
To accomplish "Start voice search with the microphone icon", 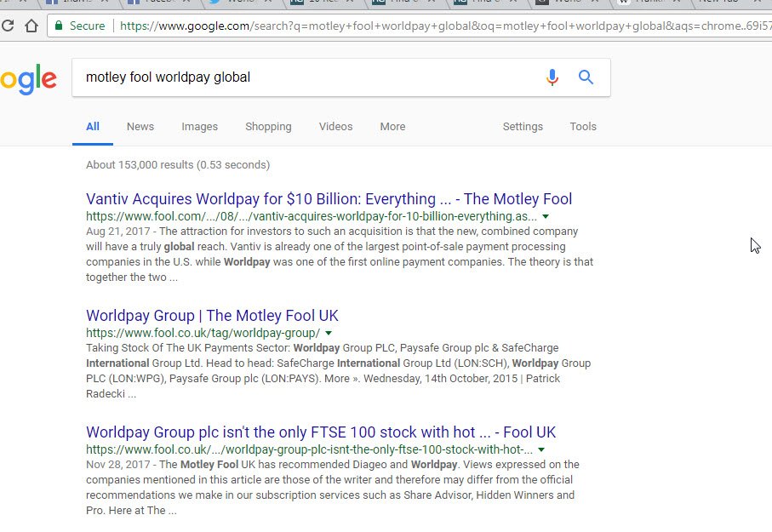I will click(x=552, y=77).
